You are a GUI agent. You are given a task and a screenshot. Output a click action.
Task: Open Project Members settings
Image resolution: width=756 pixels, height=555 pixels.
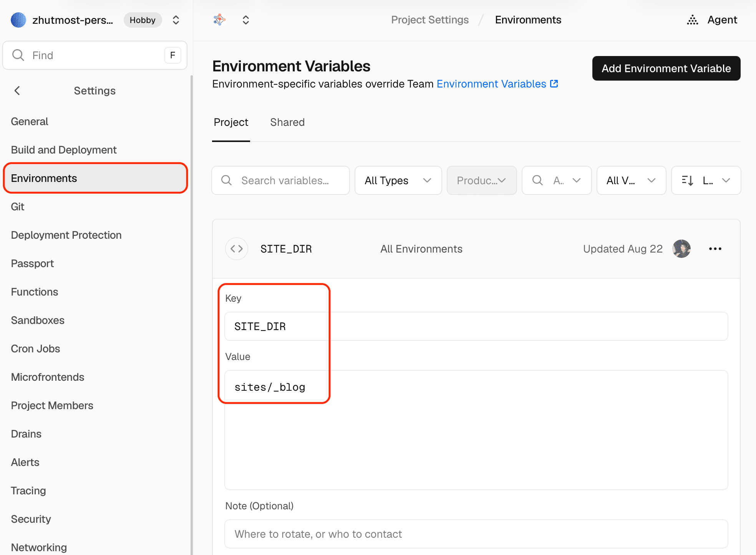point(52,405)
